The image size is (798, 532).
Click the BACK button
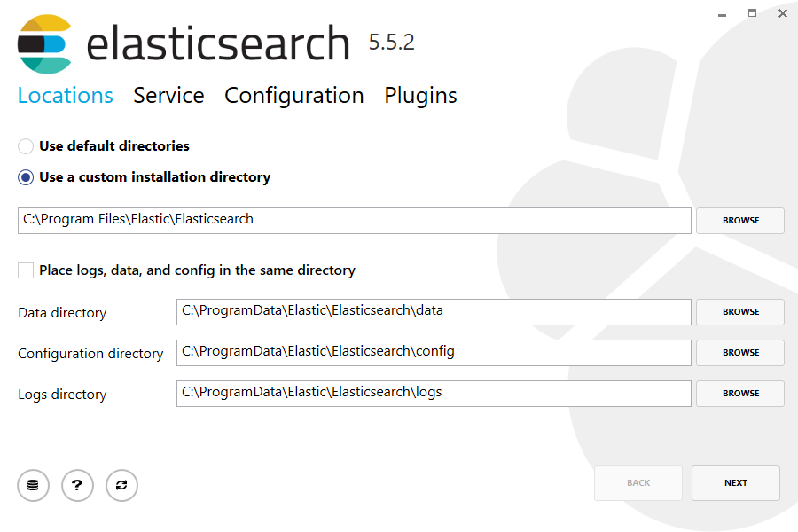(638, 483)
